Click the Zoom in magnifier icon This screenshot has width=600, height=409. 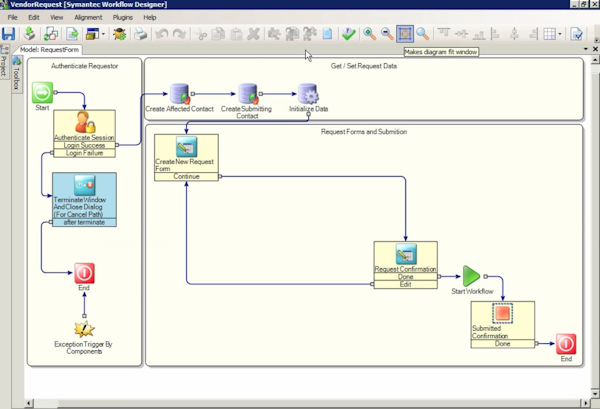370,34
